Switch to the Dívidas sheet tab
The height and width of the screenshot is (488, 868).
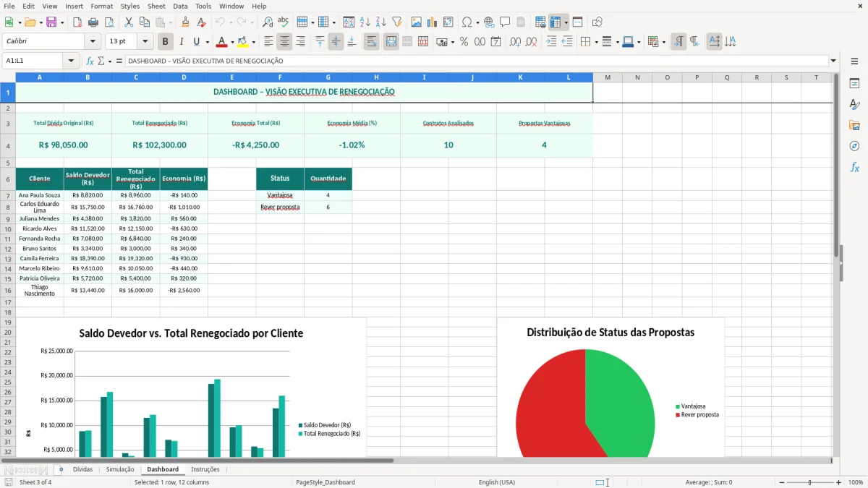(83, 469)
